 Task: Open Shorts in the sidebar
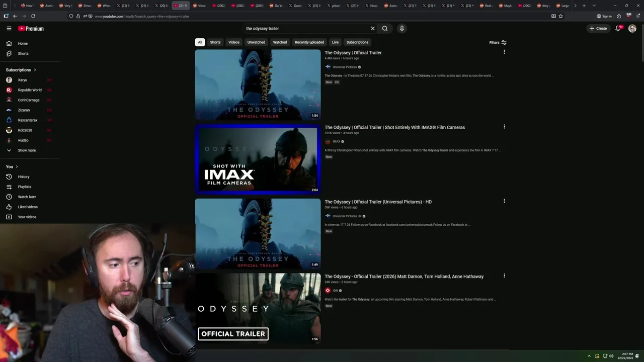tap(30, 54)
